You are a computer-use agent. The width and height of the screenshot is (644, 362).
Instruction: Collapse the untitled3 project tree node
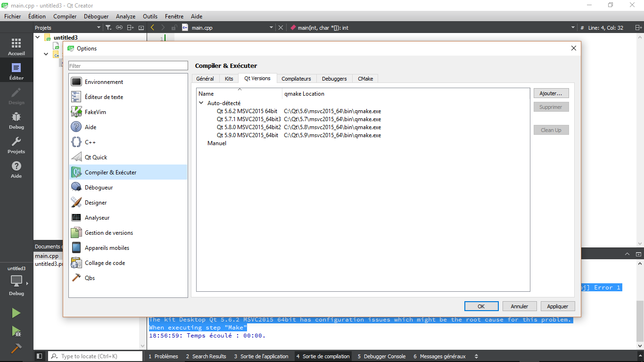(38, 37)
